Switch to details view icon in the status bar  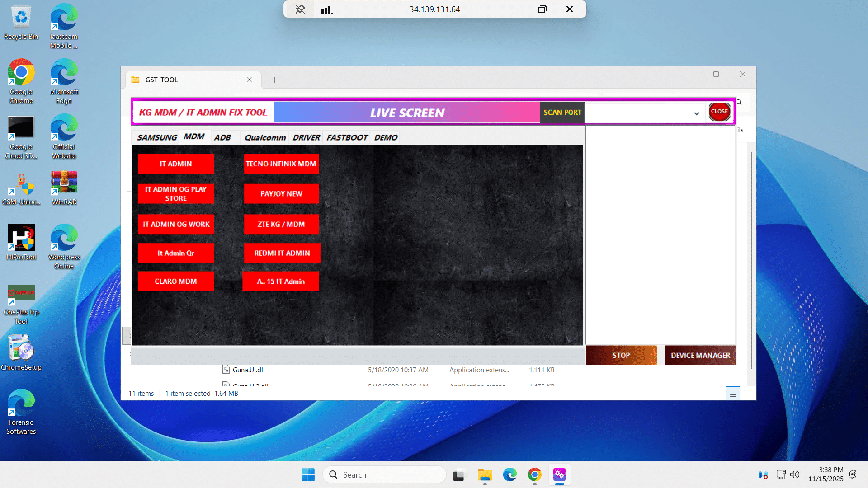click(733, 394)
